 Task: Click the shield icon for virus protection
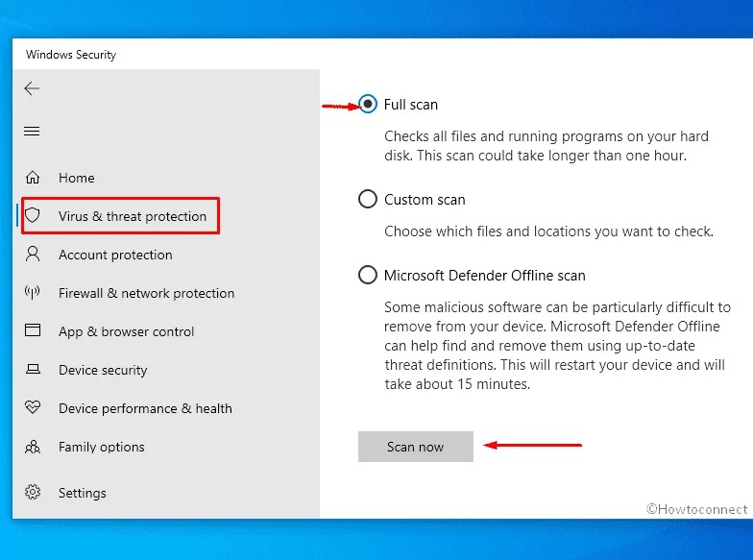(33, 215)
